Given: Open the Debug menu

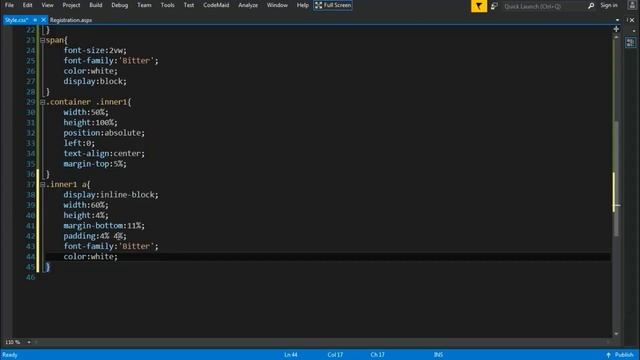Looking at the screenshot, I should [120, 5].
